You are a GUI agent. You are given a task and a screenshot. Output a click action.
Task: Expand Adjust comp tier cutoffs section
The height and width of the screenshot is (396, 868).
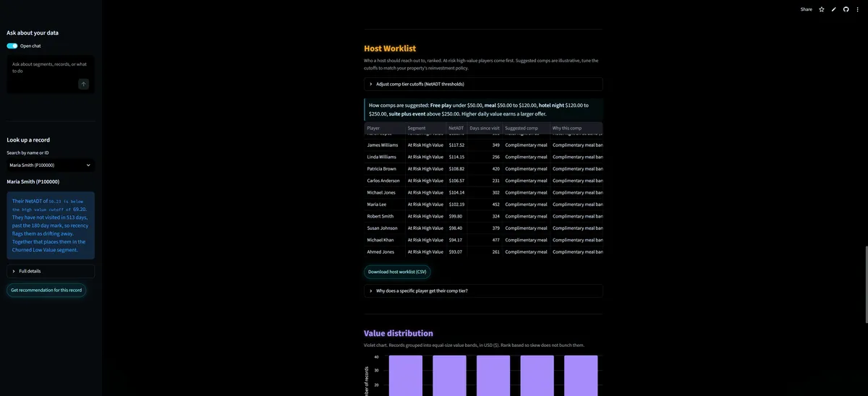pyautogui.click(x=483, y=84)
